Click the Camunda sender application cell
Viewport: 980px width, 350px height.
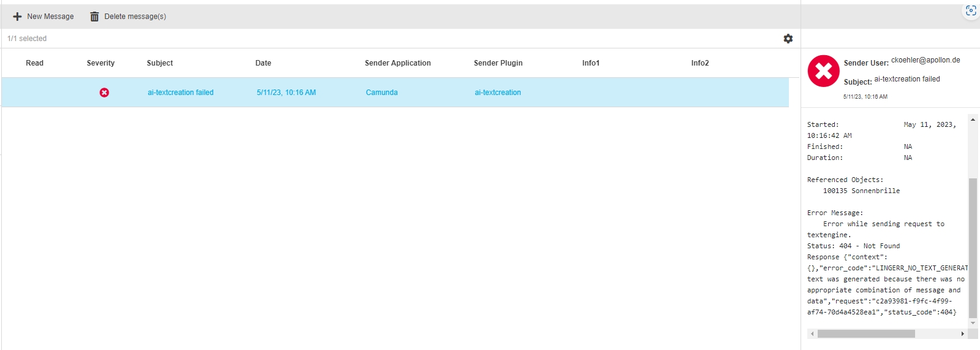[x=382, y=93]
